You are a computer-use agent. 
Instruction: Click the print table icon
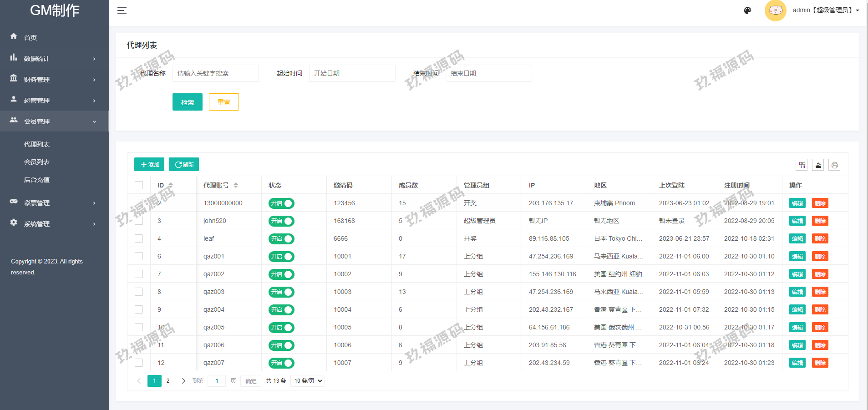point(834,165)
